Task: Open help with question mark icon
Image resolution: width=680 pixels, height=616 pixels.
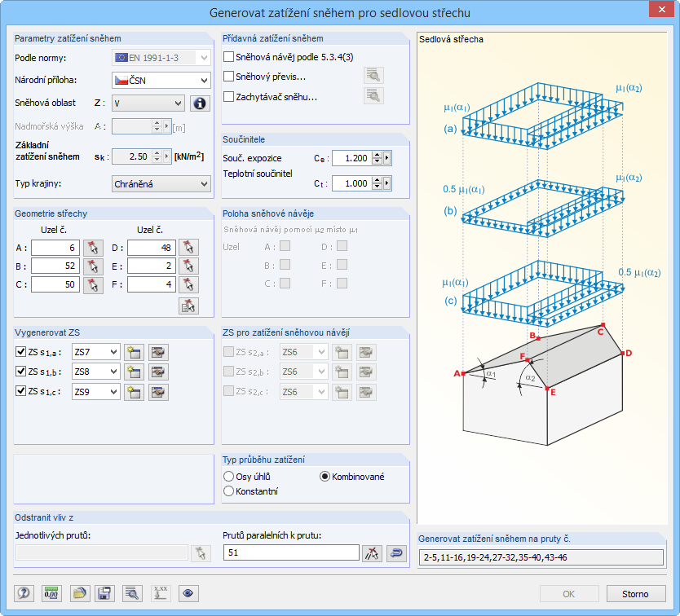Action: coord(24,593)
